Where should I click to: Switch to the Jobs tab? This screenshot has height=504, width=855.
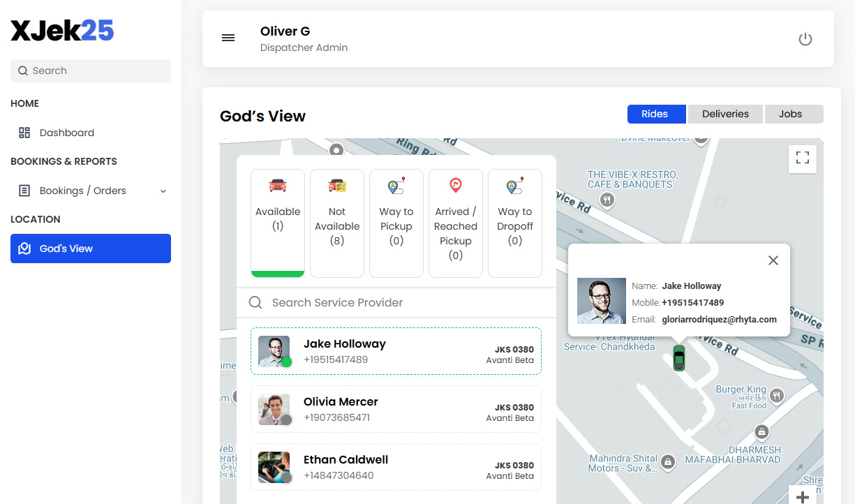pos(790,114)
